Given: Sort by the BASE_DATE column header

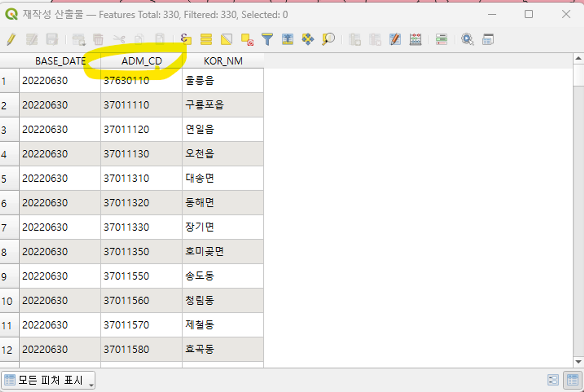Looking at the screenshot, I should (60, 61).
